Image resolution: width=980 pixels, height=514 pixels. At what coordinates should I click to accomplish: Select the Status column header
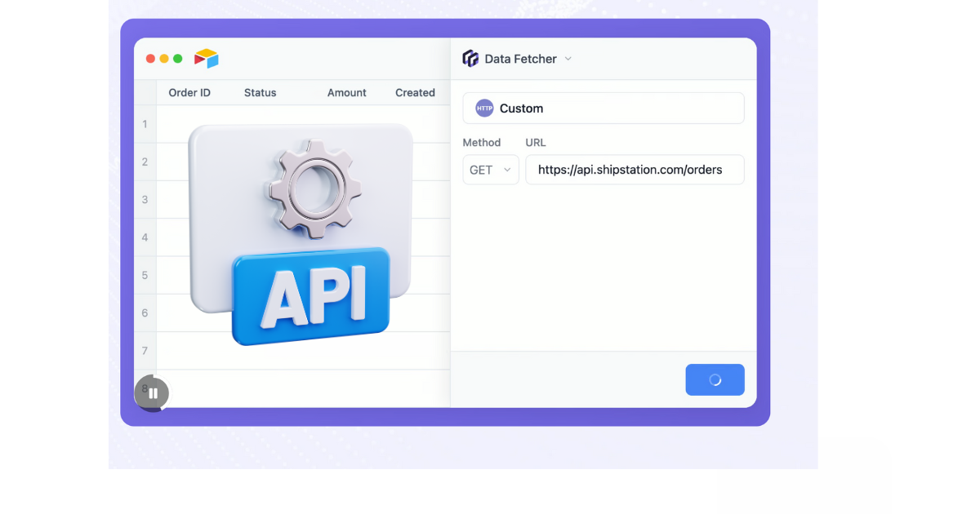(x=260, y=93)
